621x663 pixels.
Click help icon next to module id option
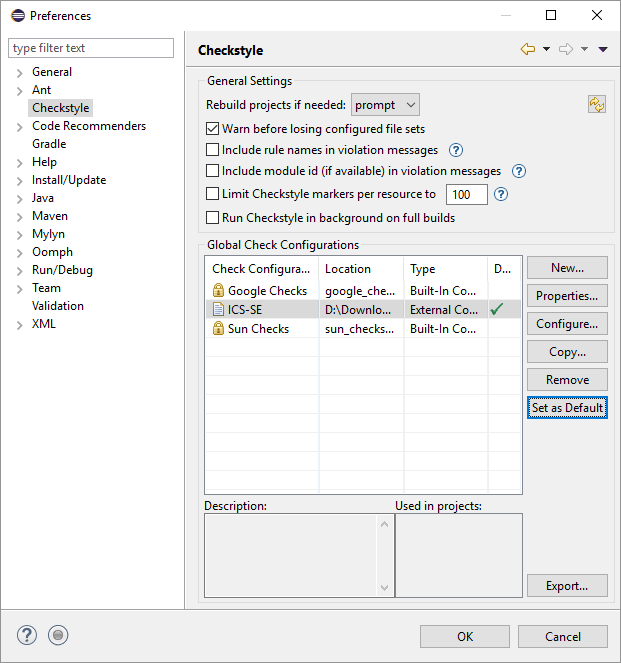(x=519, y=172)
